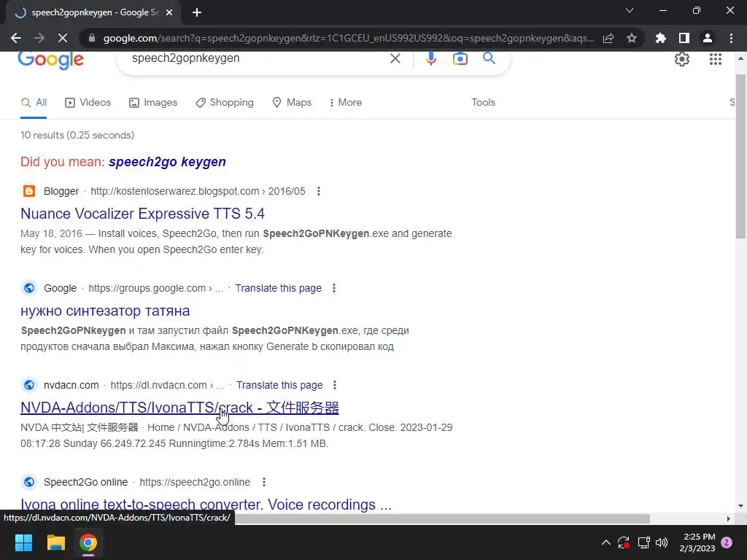The image size is (747, 560).
Task: Toggle the browser side panel
Action: [x=684, y=38]
